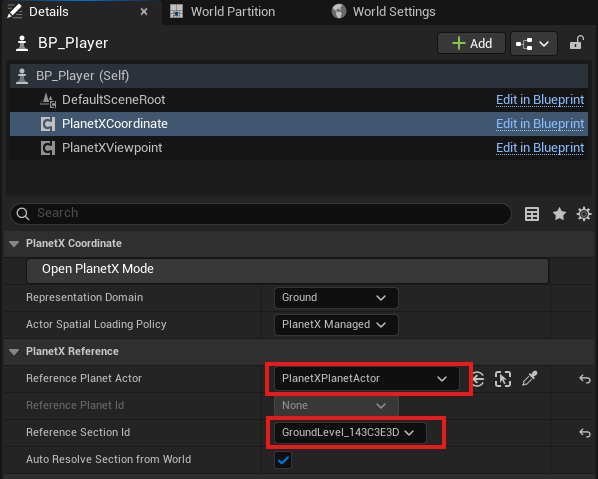Close the Details tab
This screenshot has height=479, width=598.
pyautogui.click(x=144, y=12)
